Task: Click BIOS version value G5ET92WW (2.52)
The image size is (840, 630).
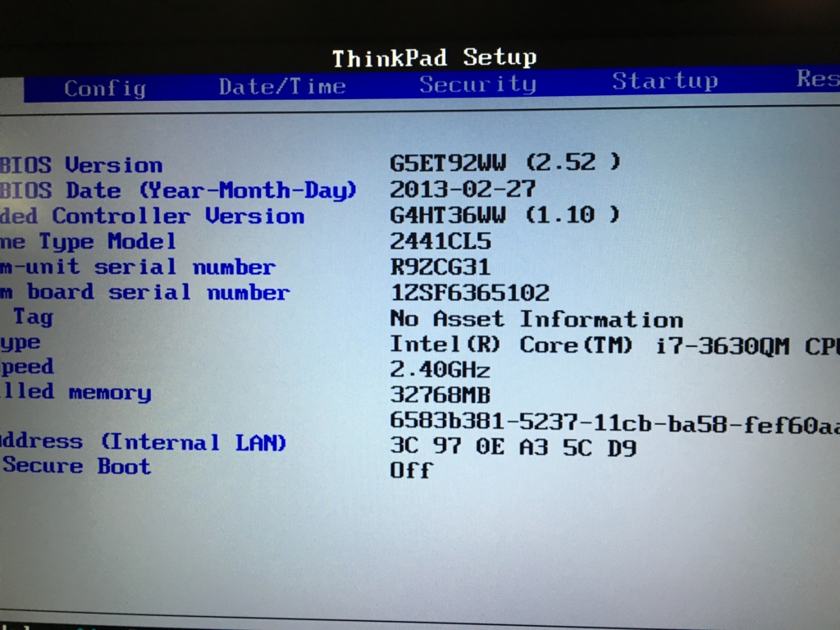Action: (x=504, y=162)
